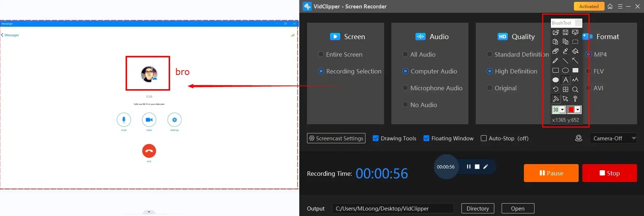This screenshot has height=216, width=644.
Task: Select the straight line tool
Action: pos(566,61)
